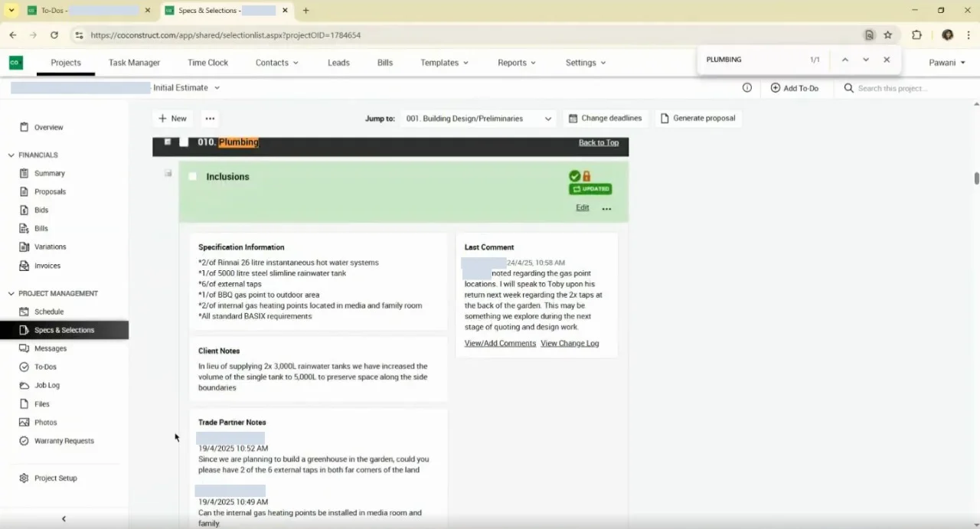The image size is (980, 529).
Task: Open the View Change Log link
Action: pyautogui.click(x=570, y=343)
